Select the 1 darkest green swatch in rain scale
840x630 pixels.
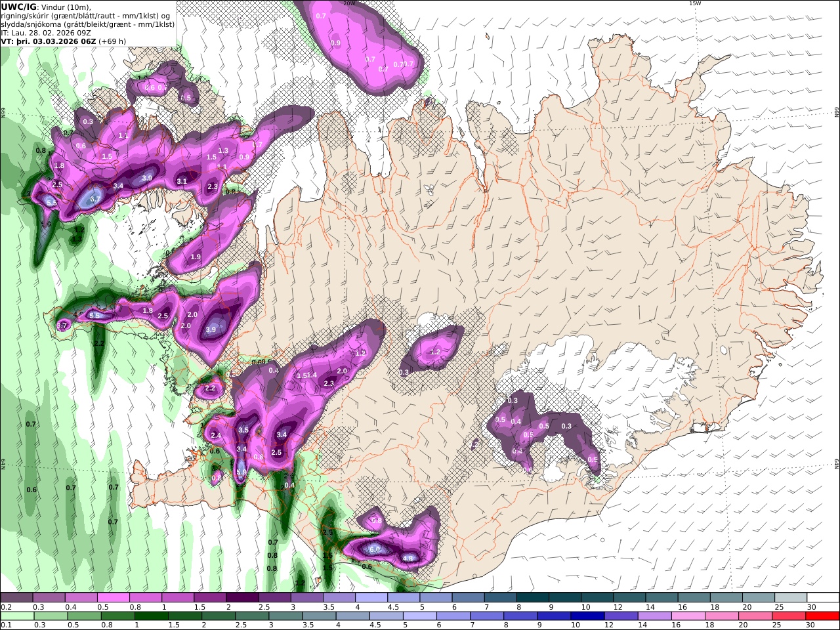point(152,616)
